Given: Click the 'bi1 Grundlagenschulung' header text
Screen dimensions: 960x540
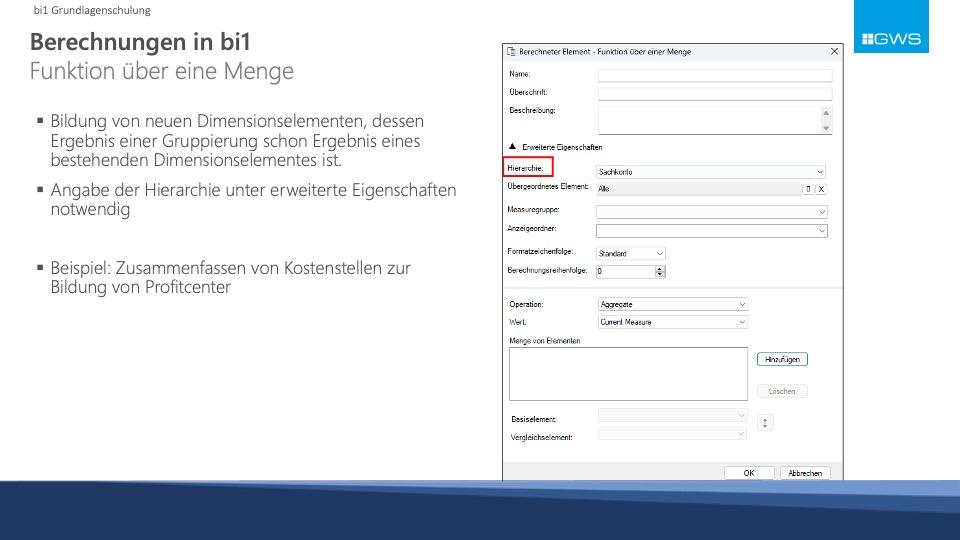Looking at the screenshot, I should (92, 10).
